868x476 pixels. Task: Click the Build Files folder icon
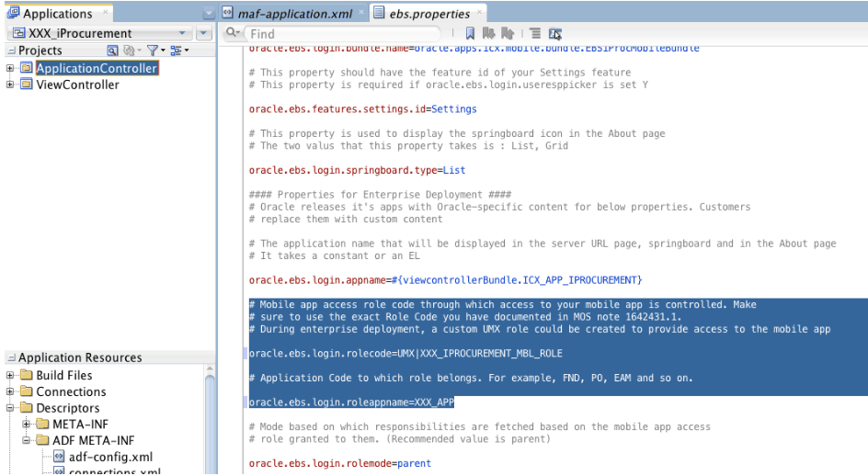click(26, 375)
